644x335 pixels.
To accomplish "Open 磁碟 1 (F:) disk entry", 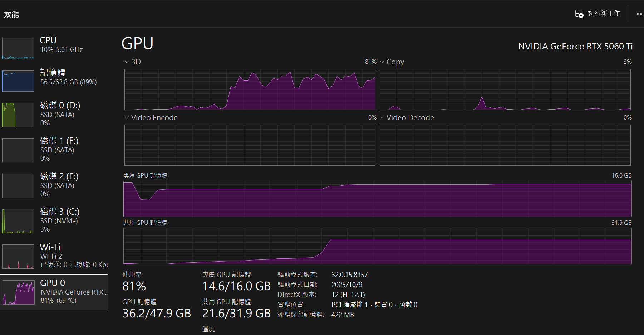I will (54, 150).
